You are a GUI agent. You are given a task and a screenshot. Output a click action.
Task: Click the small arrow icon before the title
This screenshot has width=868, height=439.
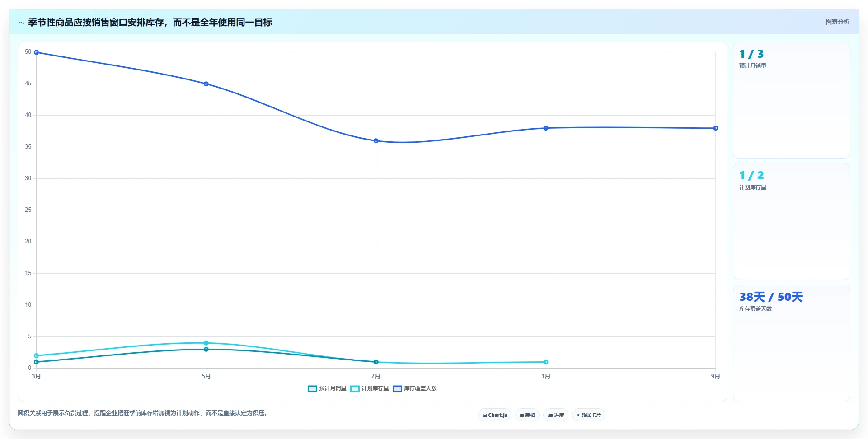[21, 23]
